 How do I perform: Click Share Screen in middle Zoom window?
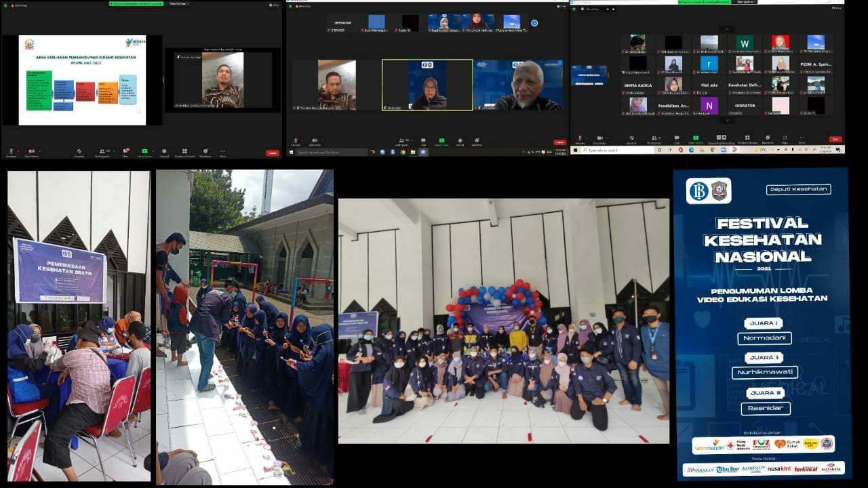tap(442, 143)
